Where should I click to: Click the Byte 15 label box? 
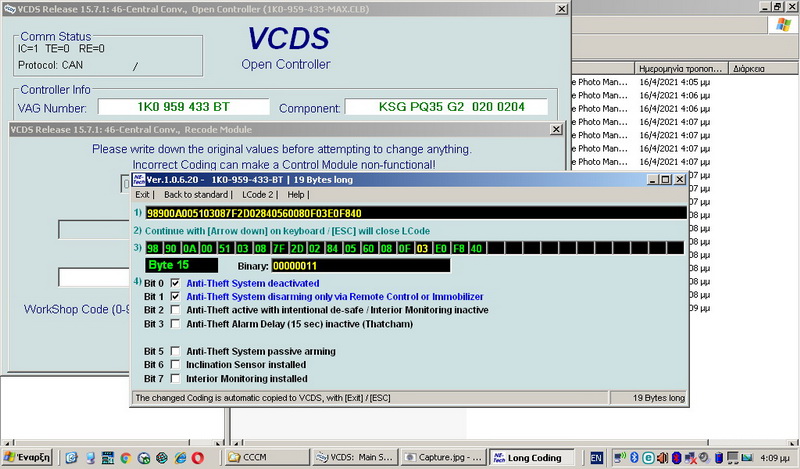pos(182,265)
